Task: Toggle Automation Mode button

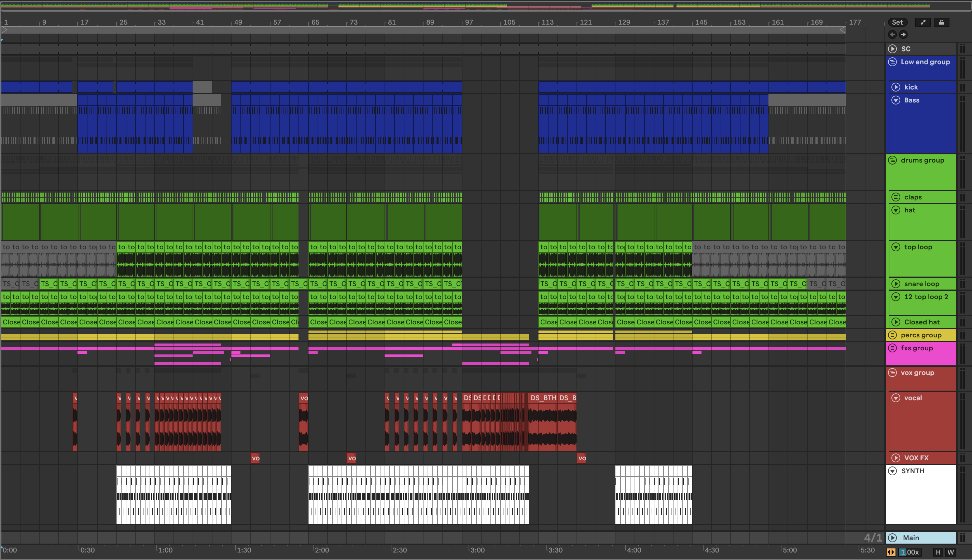Action: point(923,22)
